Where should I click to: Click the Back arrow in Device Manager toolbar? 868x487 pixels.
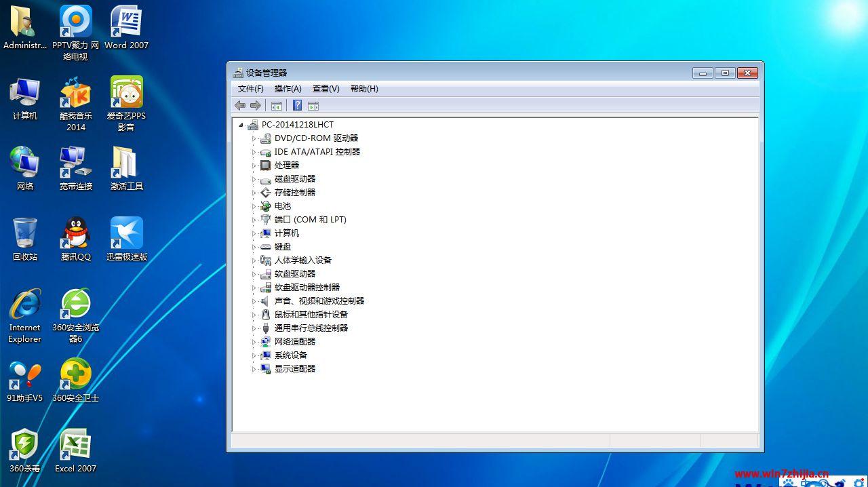[x=240, y=106]
